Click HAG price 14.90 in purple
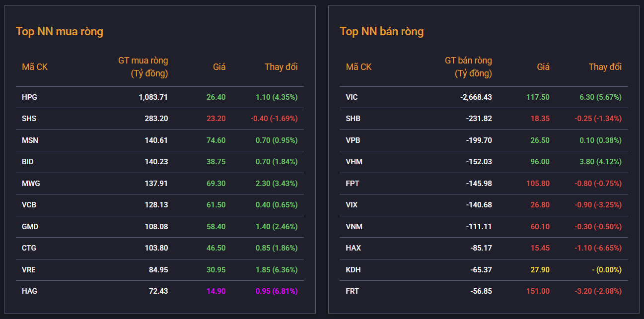 (216, 291)
